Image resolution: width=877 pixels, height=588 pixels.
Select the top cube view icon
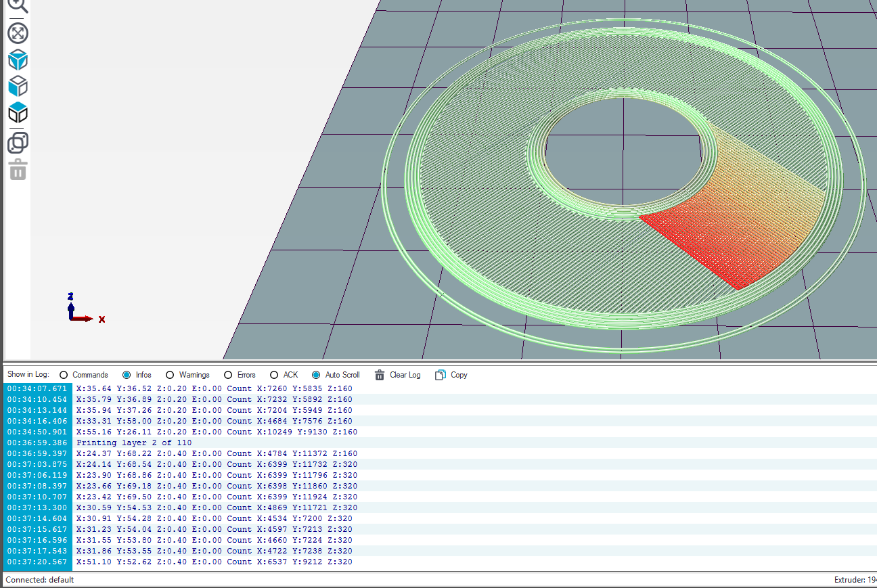[x=18, y=112]
